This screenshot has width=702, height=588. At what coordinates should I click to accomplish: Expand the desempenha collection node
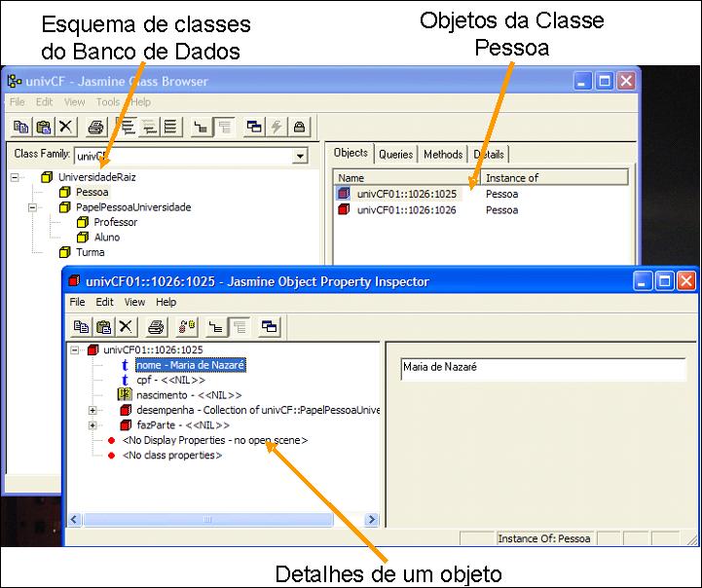(93, 411)
